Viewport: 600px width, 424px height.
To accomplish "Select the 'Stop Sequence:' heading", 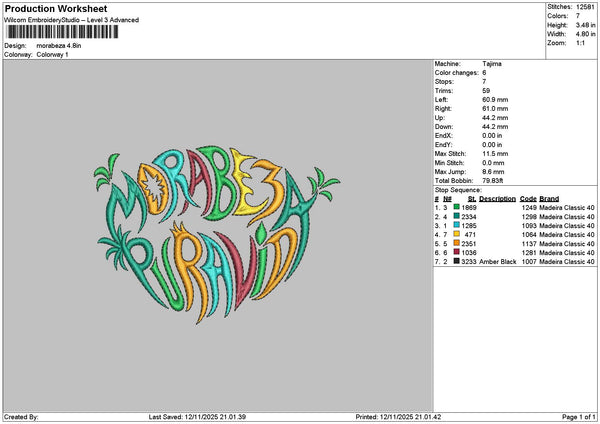I will click(x=458, y=190).
